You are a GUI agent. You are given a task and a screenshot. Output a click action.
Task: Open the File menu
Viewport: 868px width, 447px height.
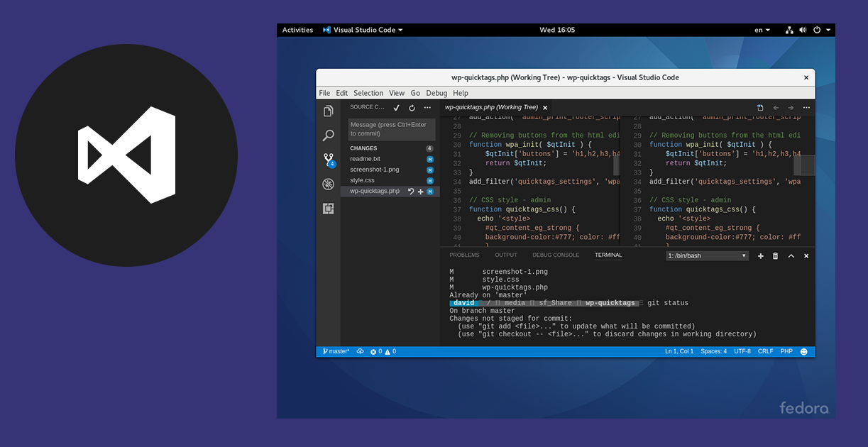324,93
